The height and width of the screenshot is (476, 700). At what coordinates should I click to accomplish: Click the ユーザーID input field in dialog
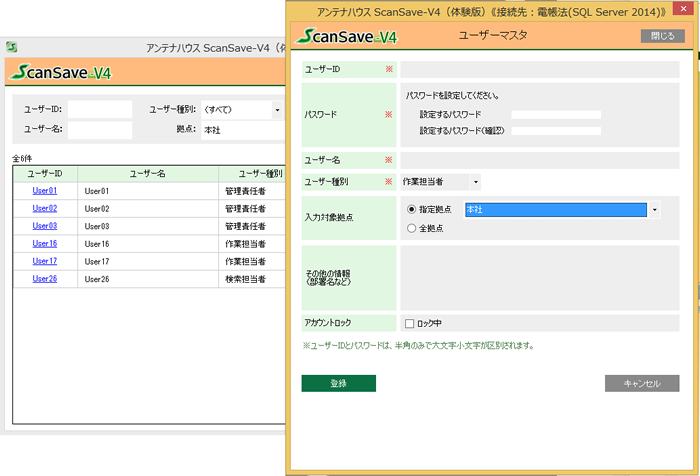pos(539,69)
